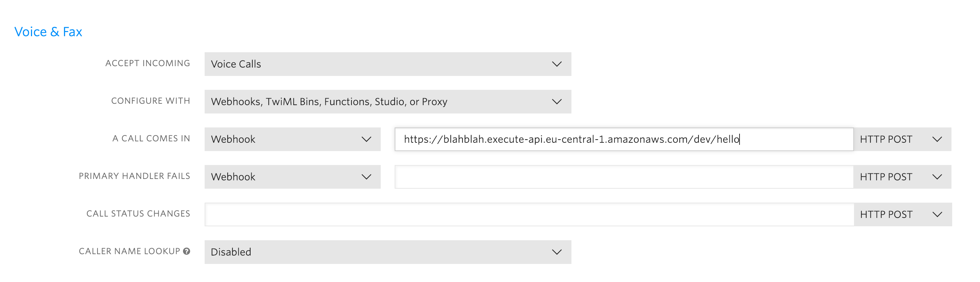980x282 pixels.
Task: Click the chevron arrow on Voice Calls dropdown
Action: point(556,64)
